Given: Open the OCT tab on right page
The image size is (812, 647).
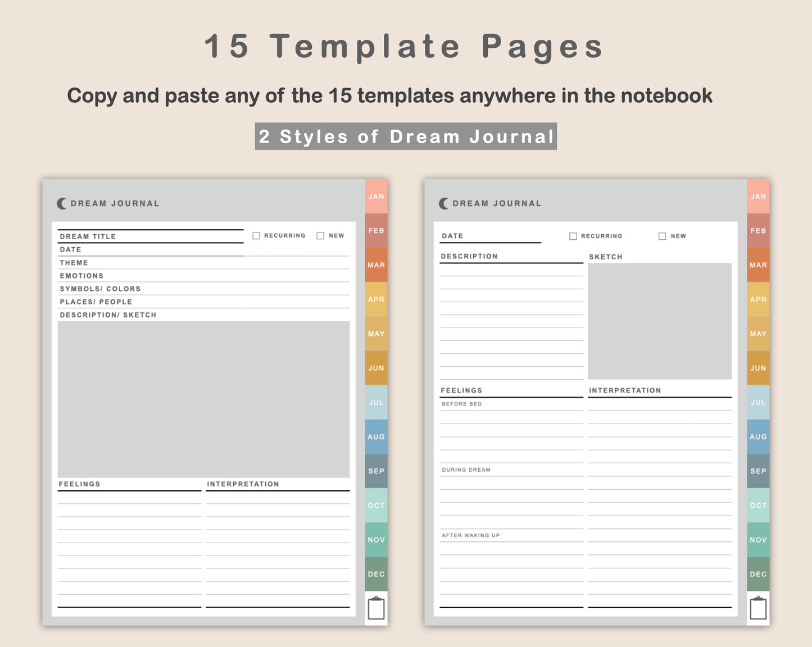Looking at the screenshot, I should (758, 505).
